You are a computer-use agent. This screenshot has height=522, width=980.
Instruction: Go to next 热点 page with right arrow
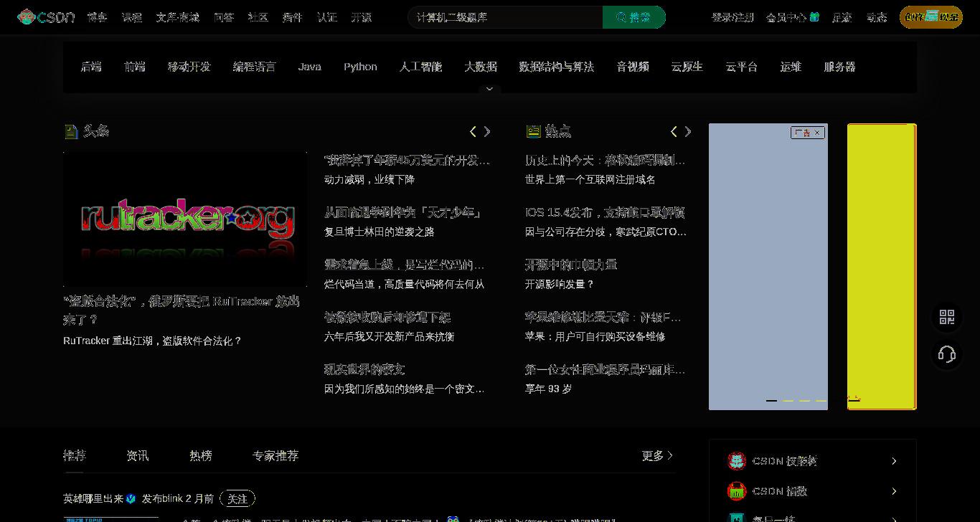click(x=688, y=131)
